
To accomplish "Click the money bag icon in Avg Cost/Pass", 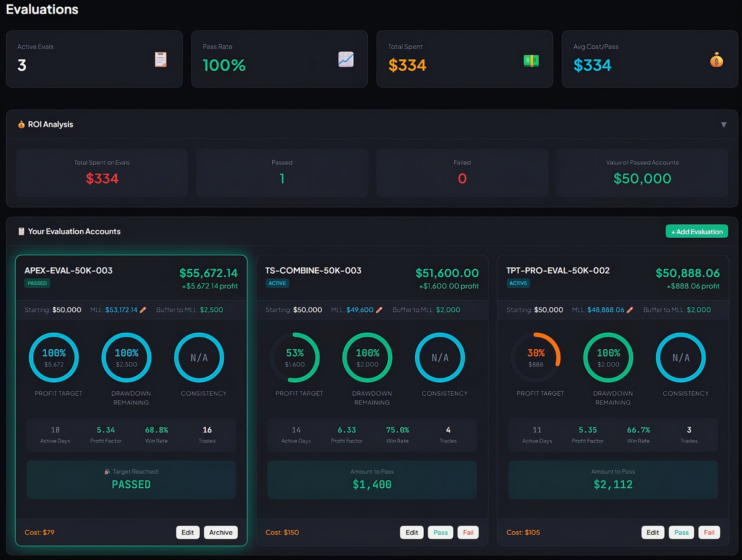I will point(716,60).
